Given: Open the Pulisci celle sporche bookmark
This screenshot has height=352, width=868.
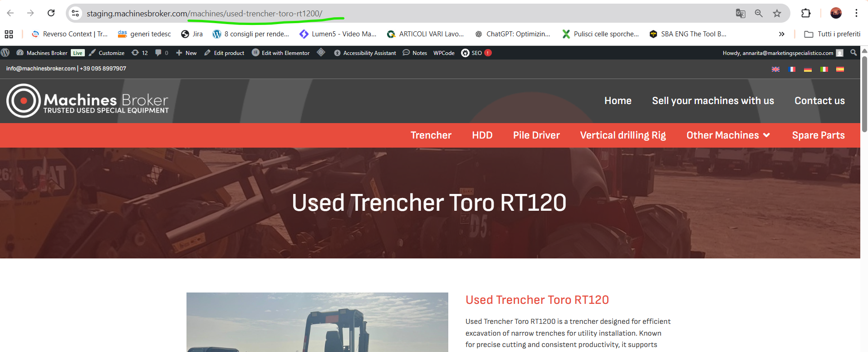Looking at the screenshot, I should (600, 34).
